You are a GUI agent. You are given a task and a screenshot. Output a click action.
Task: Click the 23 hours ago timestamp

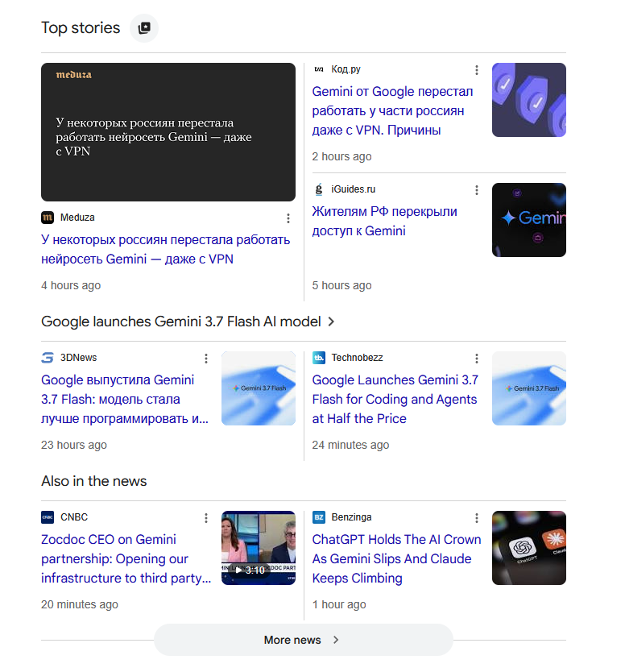coord(73,446)
